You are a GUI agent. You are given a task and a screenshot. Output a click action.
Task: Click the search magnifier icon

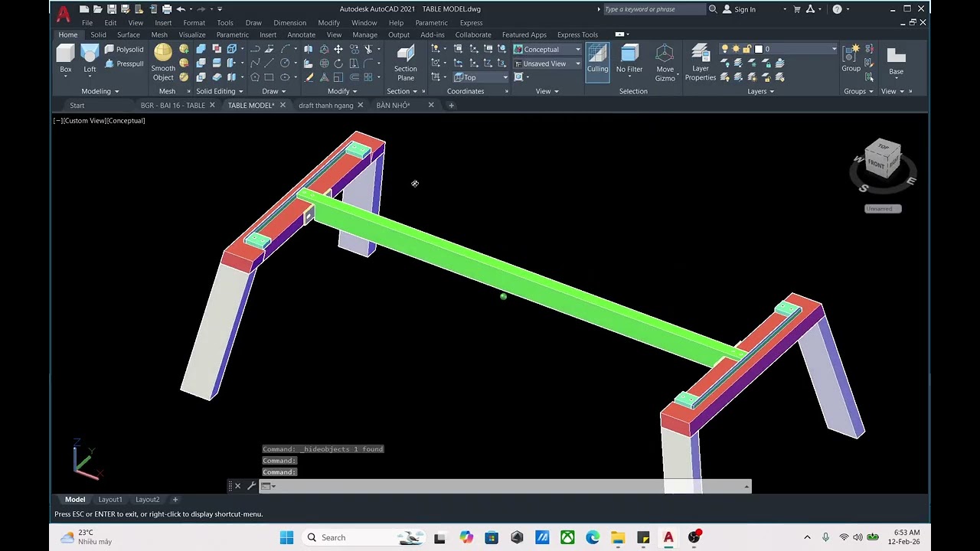[713, 9]
